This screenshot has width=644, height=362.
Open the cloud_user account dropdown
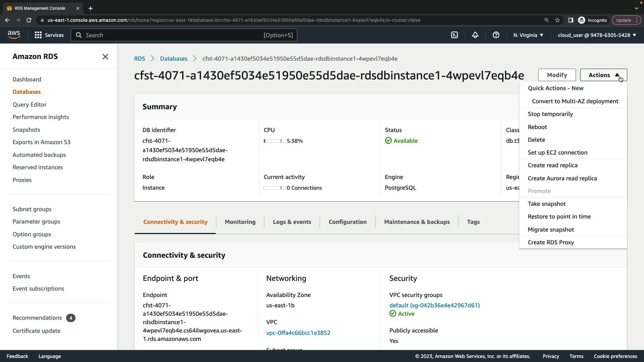597,35
